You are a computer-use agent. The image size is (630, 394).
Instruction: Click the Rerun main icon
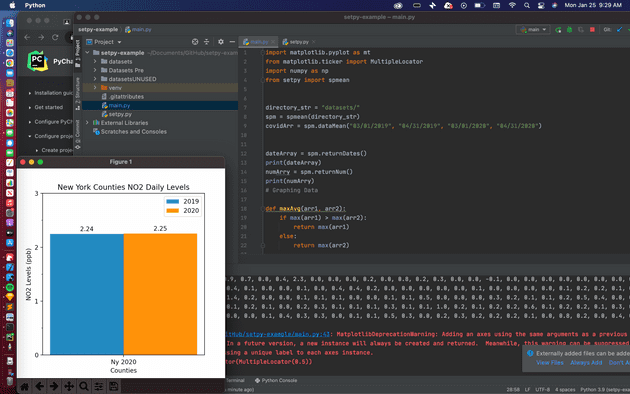(x=558, y=30)
